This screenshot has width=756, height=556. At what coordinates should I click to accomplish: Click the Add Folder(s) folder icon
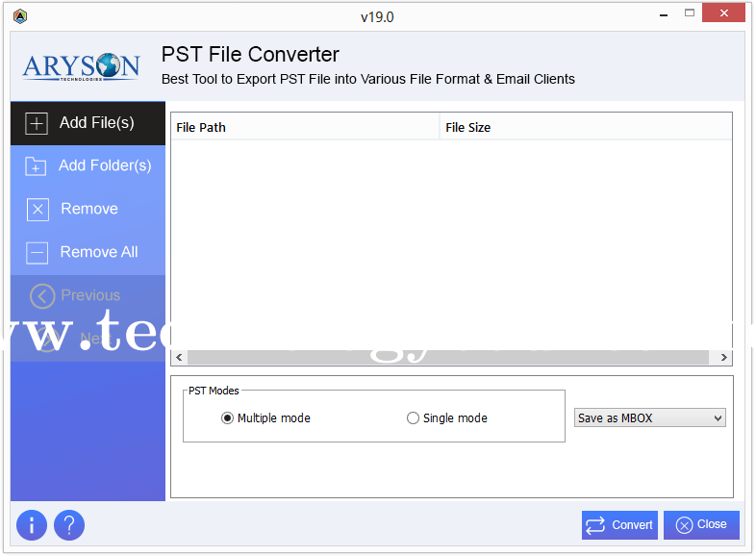click(x=36, y=166)
